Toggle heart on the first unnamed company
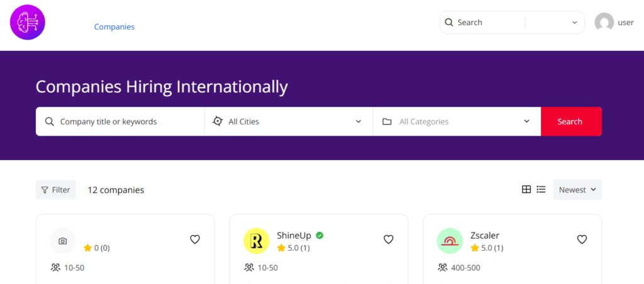The height and width of the screenshot is (284, 644). click(x=195, y=239)
